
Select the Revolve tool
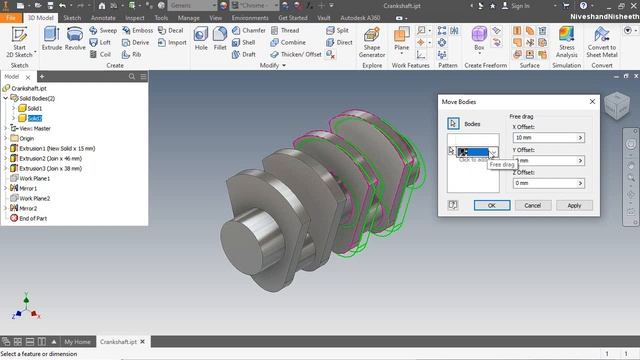(75, 39)
